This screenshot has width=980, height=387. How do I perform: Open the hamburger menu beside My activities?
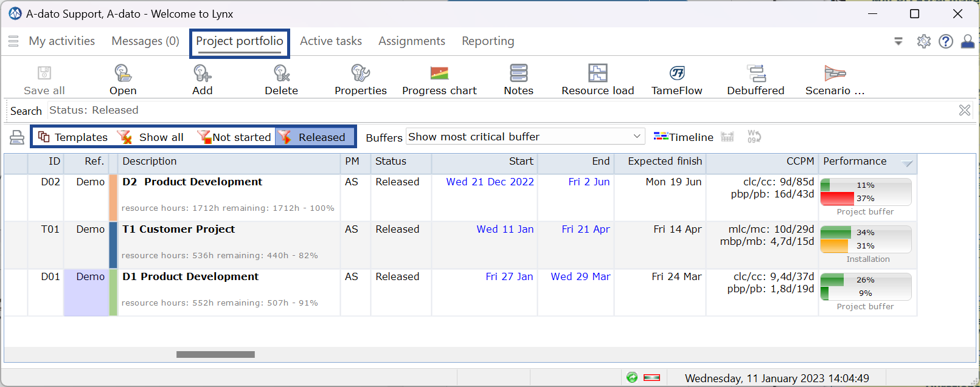click(13, 41)
